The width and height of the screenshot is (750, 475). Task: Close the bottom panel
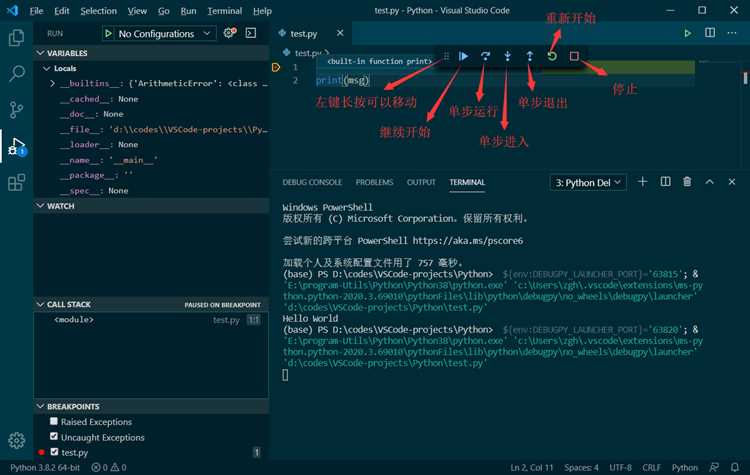point(731,182)
